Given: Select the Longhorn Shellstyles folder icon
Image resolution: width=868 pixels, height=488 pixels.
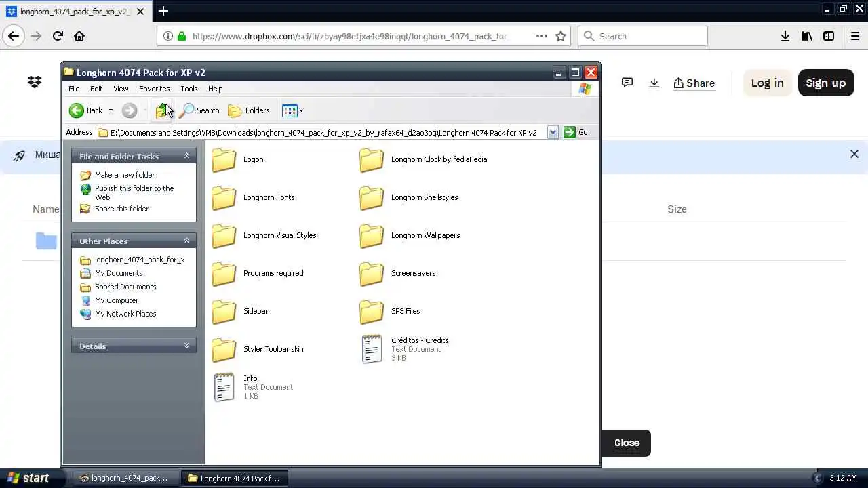Looking at the screenshot, I should click(372, 198).
